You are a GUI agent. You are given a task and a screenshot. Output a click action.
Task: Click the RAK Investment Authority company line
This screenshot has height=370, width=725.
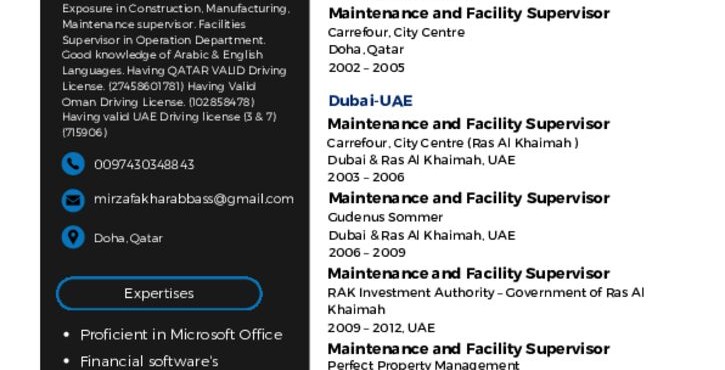click(x=486, y=301)
